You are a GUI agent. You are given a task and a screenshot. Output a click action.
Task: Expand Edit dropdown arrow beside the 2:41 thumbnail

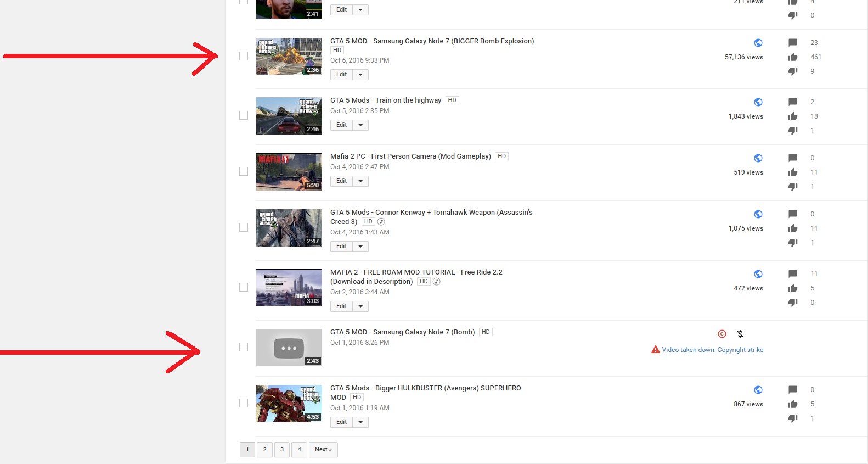click(360, 10)
